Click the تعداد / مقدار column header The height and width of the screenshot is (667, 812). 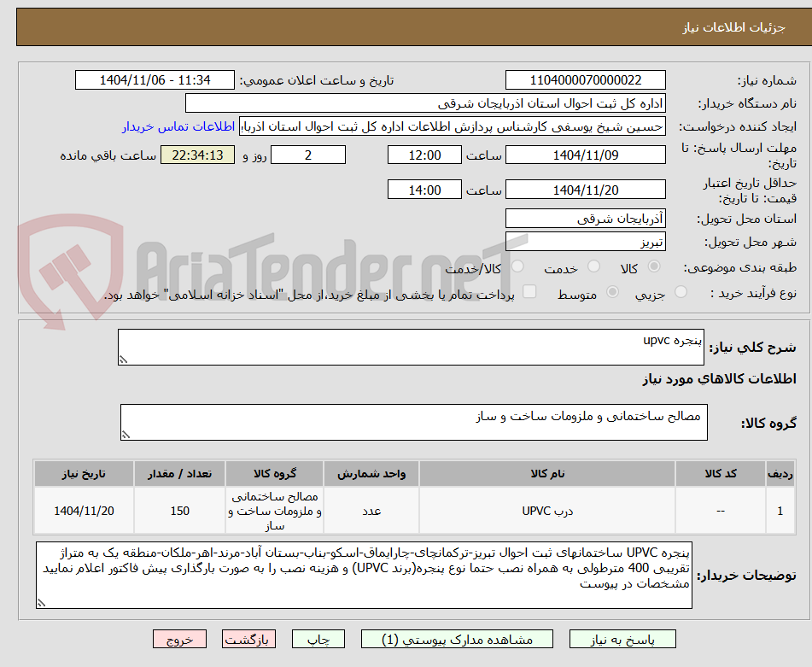point(179,473)
